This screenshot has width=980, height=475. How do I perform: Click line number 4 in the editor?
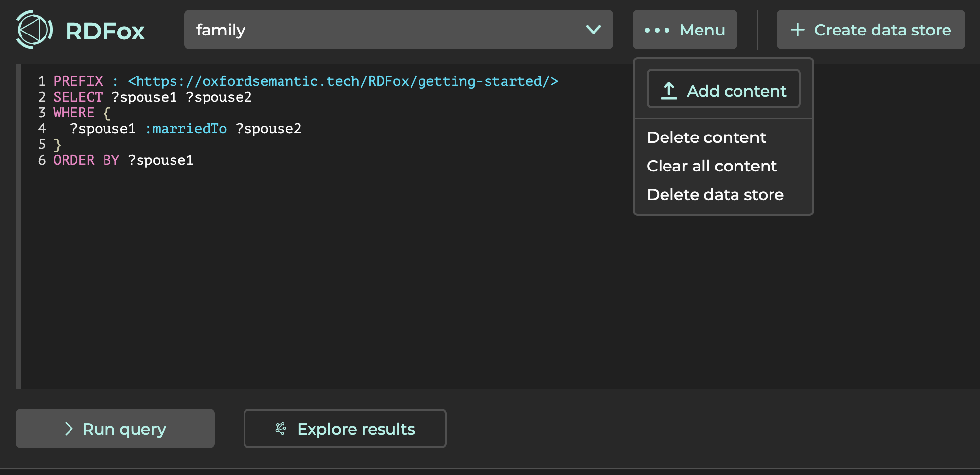(x=42, y=128)
